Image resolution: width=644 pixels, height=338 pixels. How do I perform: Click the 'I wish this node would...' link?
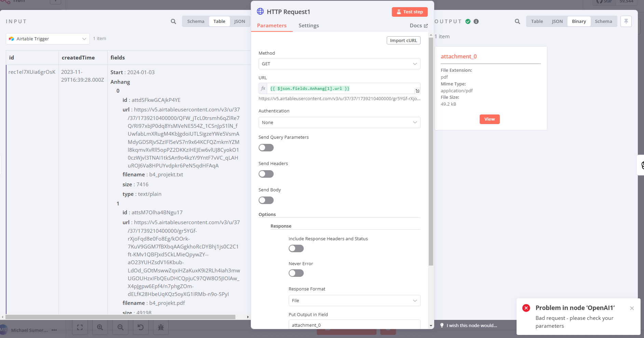click(472, 325)
